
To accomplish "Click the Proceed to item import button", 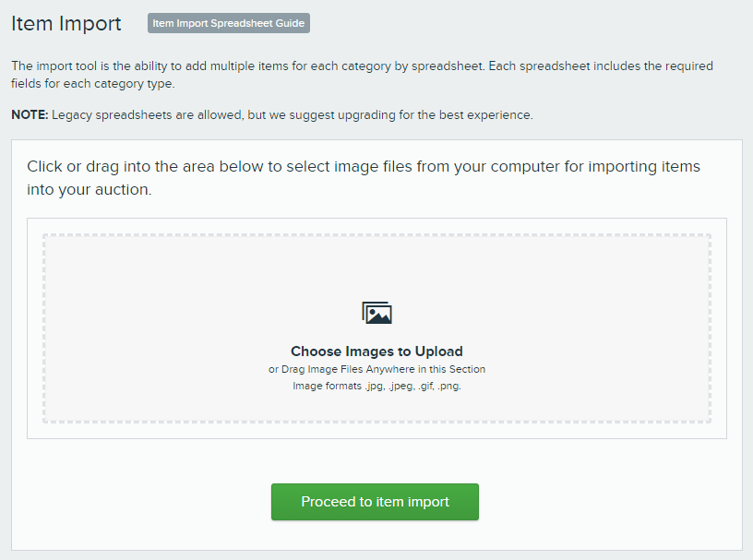I will pyautogui.click(x=375, y=502).
